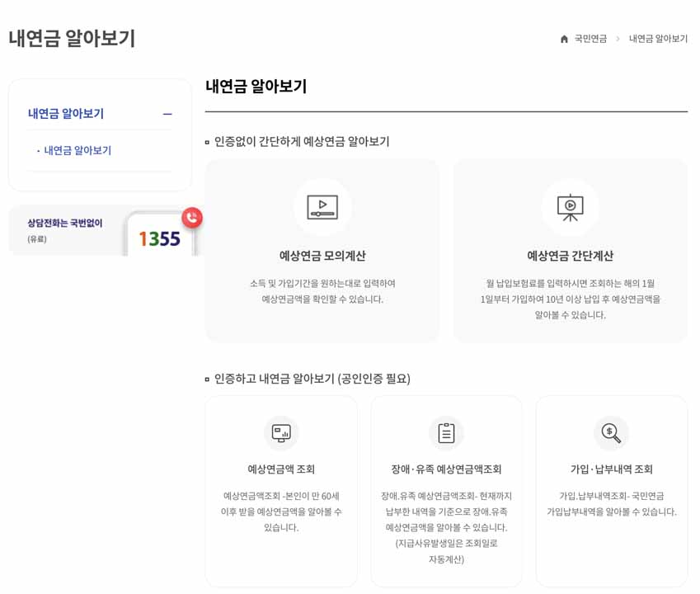This screenshot has width=700, height=594.
Task: Collapse the 내연금 알아보기 sidebar menu section
Action: pyautogui.click(x=168, y=113)
